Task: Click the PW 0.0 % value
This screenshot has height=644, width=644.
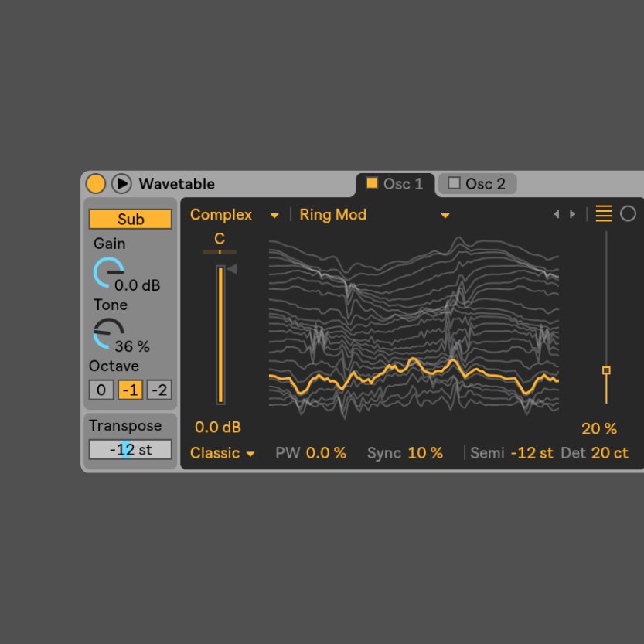Action: (x=326, y=453)
